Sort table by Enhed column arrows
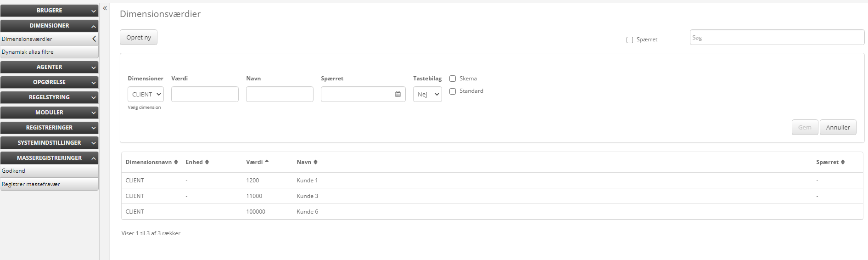This screenshot has width=868, height=260. (207, 162)
